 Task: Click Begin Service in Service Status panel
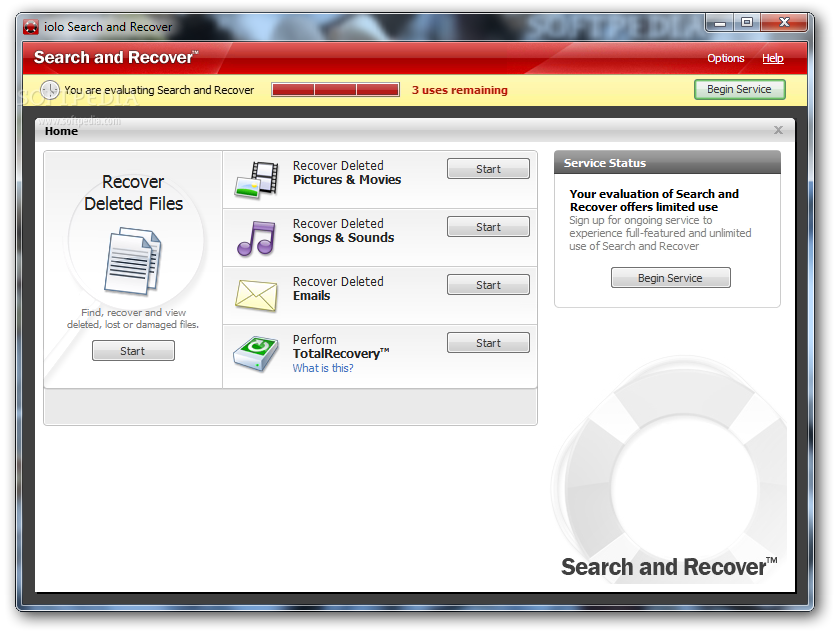pos(670,278)
